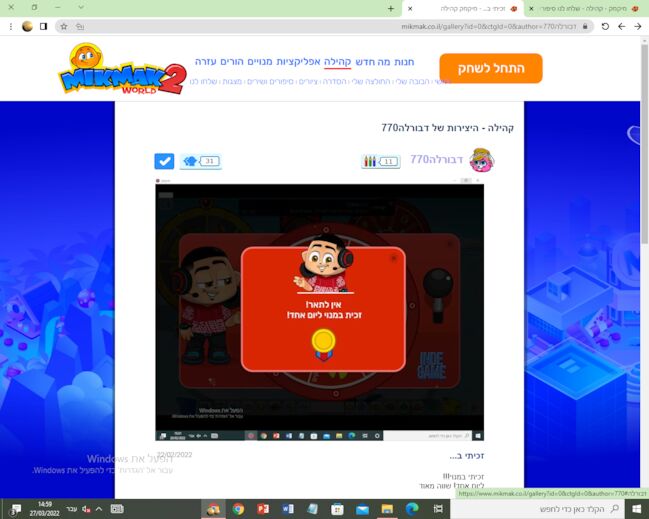Go to 'ציורים' drawings sub-link

click(308, 82)
